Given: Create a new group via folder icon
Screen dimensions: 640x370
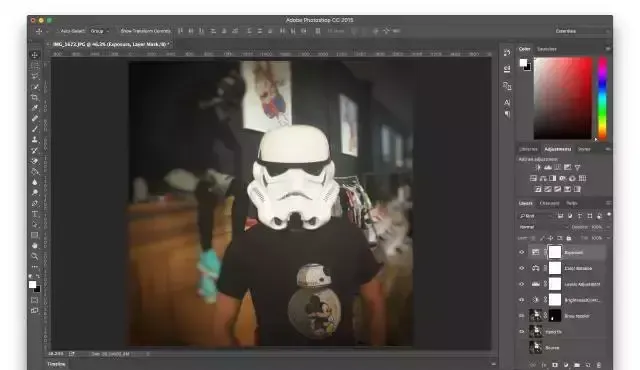Looking at the screenshot, I should tap(577, 365).
